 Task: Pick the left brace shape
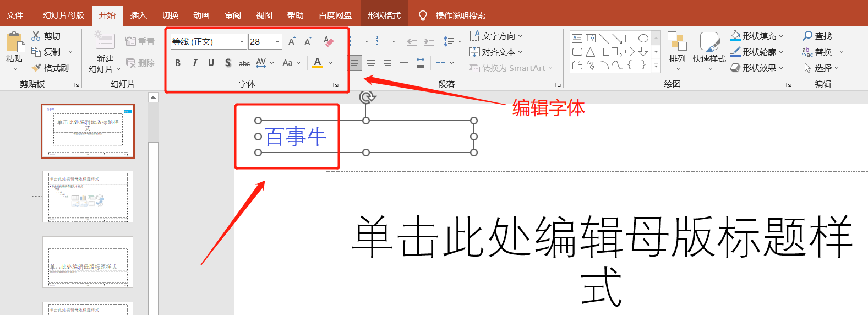630,65
